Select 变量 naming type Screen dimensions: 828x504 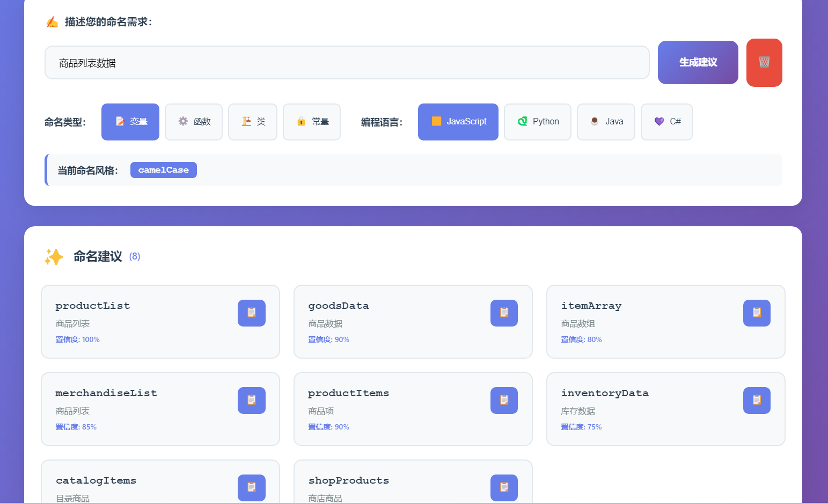[130, 122]
